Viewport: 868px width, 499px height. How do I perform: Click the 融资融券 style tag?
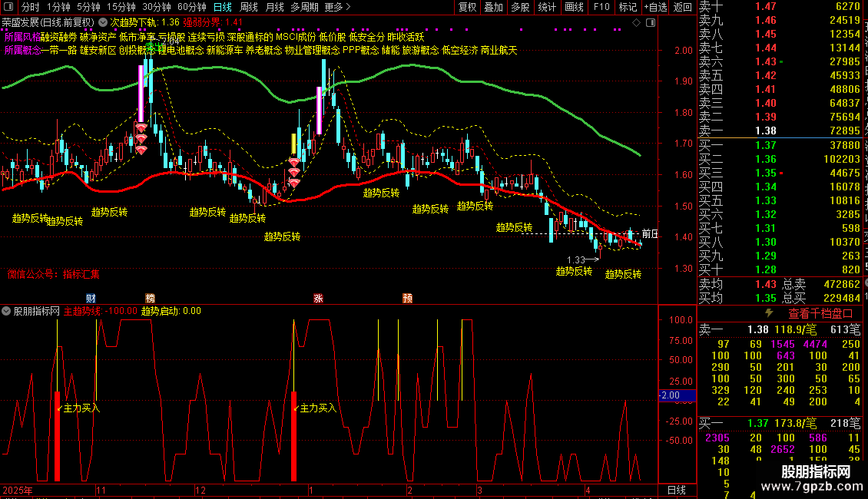pyautogui.click(x=58, y=37)
